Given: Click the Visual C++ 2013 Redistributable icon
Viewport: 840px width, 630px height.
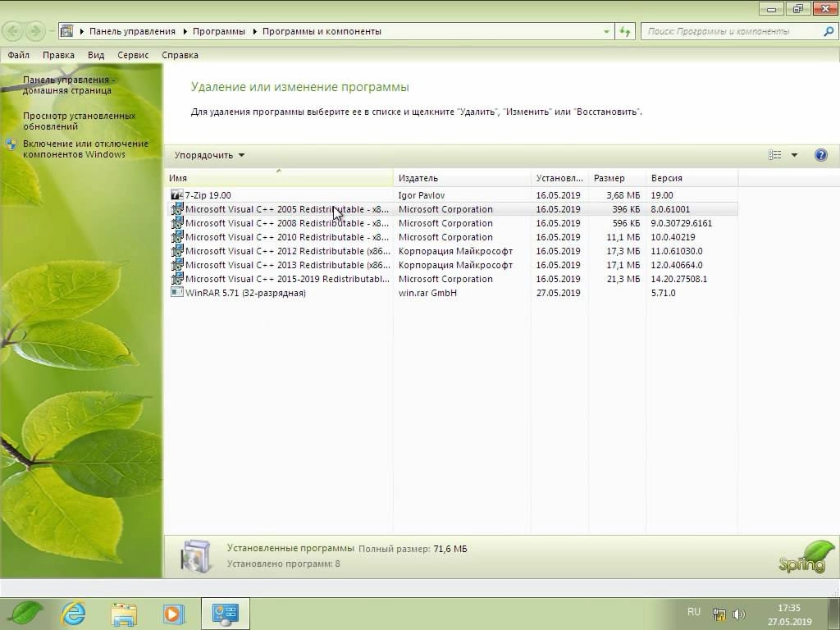Looking at the screenshot, I should (177, 265).
